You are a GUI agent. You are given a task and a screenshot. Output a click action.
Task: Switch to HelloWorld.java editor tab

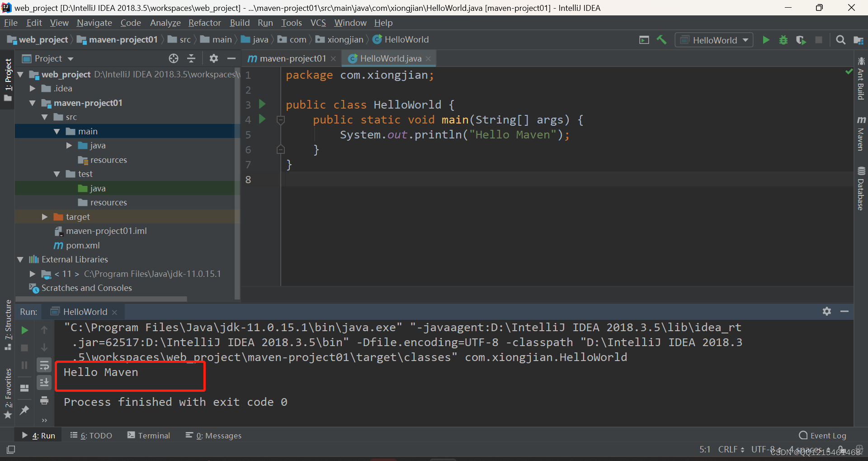pos(388,58)
